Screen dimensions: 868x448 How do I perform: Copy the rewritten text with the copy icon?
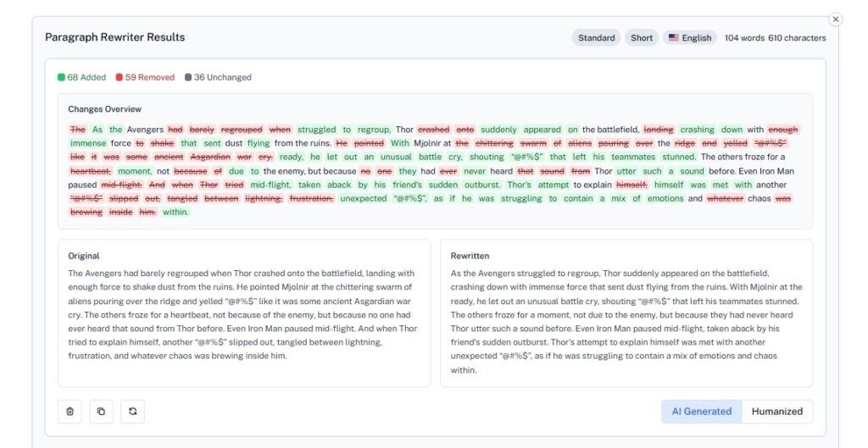point(101,412)
